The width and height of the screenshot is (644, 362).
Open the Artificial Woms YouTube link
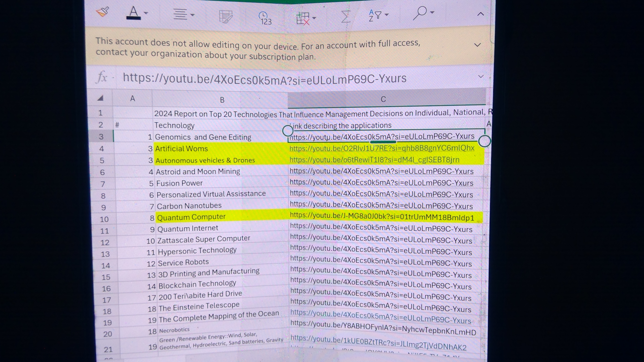click(x=382, y=148)
